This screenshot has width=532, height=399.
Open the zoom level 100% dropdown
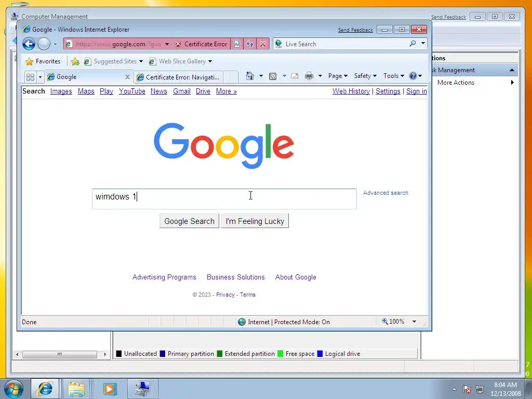click(414, 322)
